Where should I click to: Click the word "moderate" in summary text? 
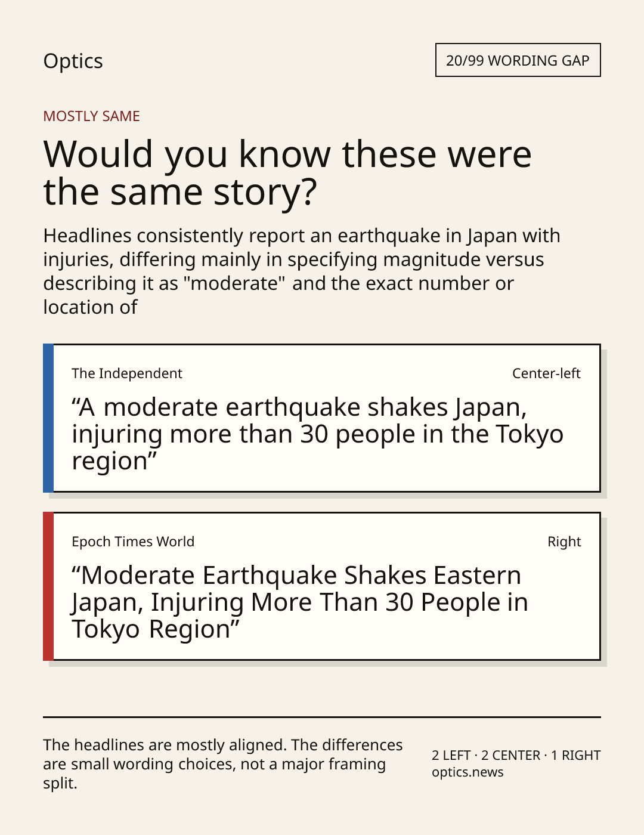pyautogui.click(x=234, y=283)
